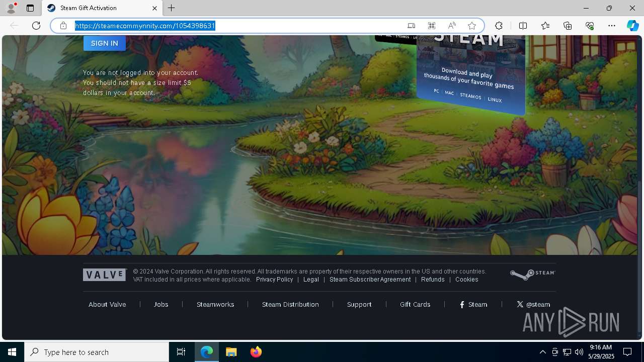The height and width of the screenshot is (362, 644).
Task: Open the Steamworks footer link
Action: (x=215, y=304)
